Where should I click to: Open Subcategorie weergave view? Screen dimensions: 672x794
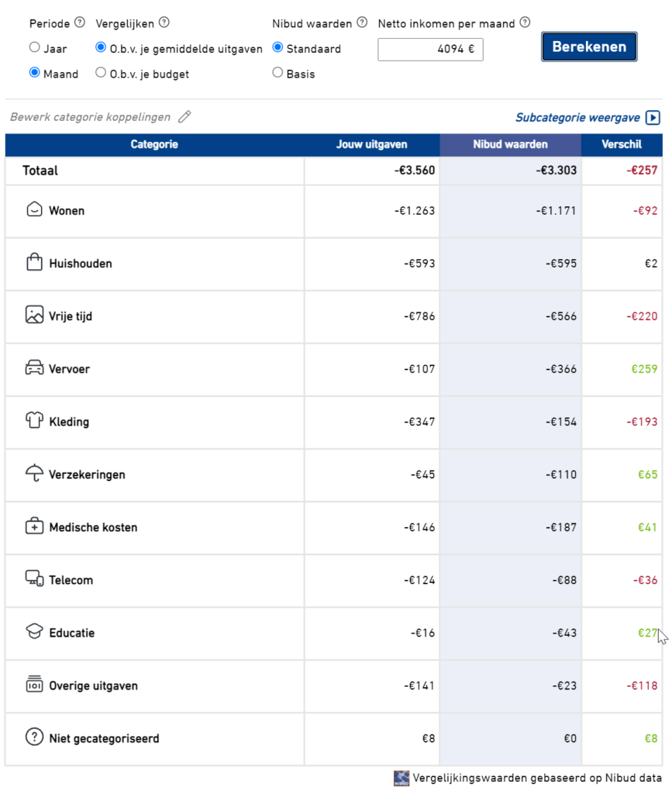(x=587, y=118)
